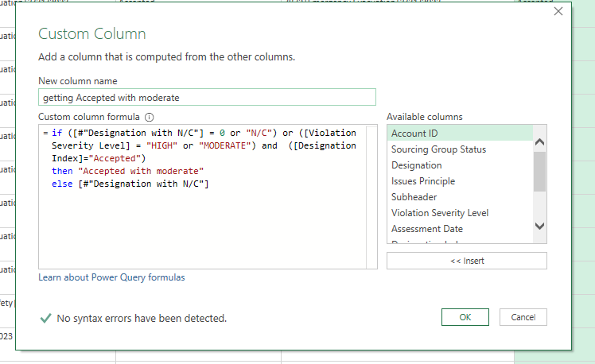This screenshot has width=595, height=364.
Task: Select Sourcing Group Status column
Action: 460,149
